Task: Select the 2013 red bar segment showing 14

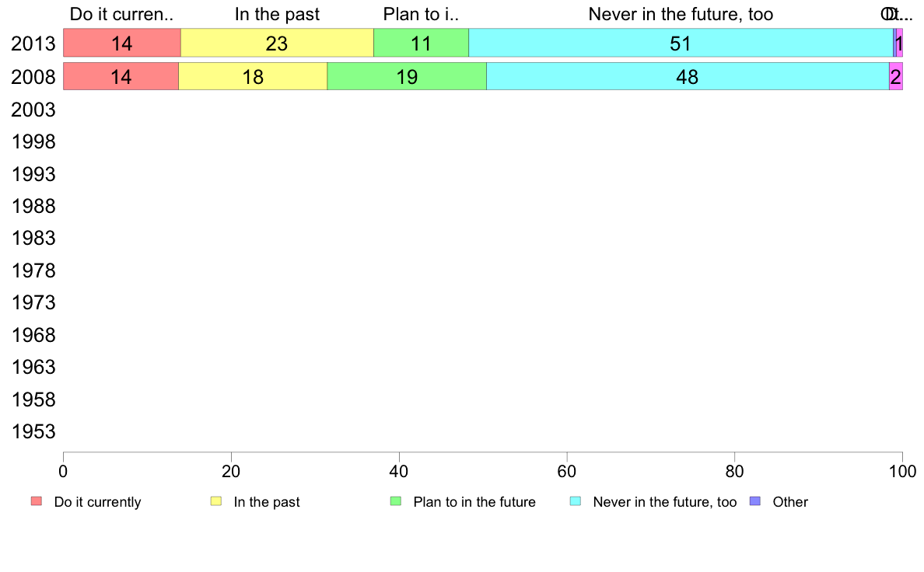Action: [122, 43]
